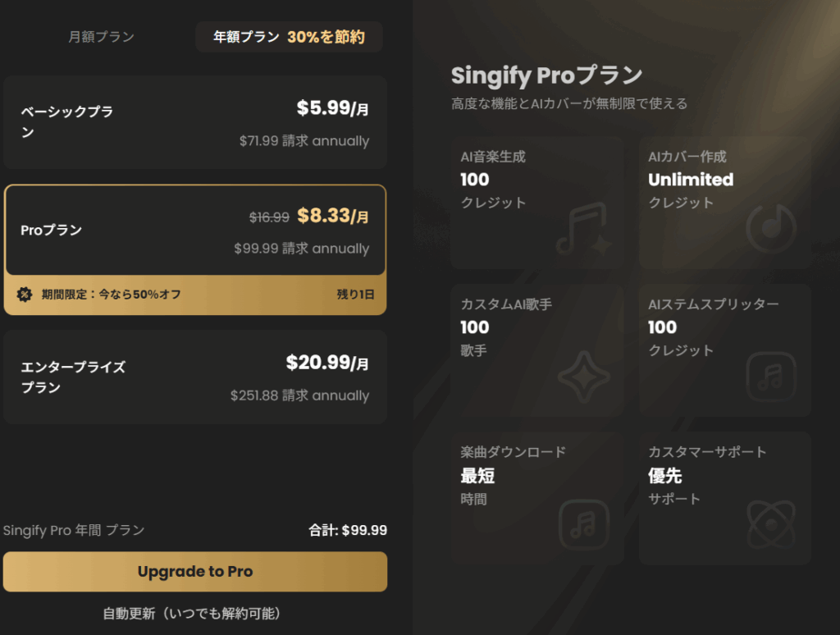Image resolution: width=840 pixels, height=635 pixels.
Task: Choose the Proプラン option at $8.33
Action: [x=195, y=230]
